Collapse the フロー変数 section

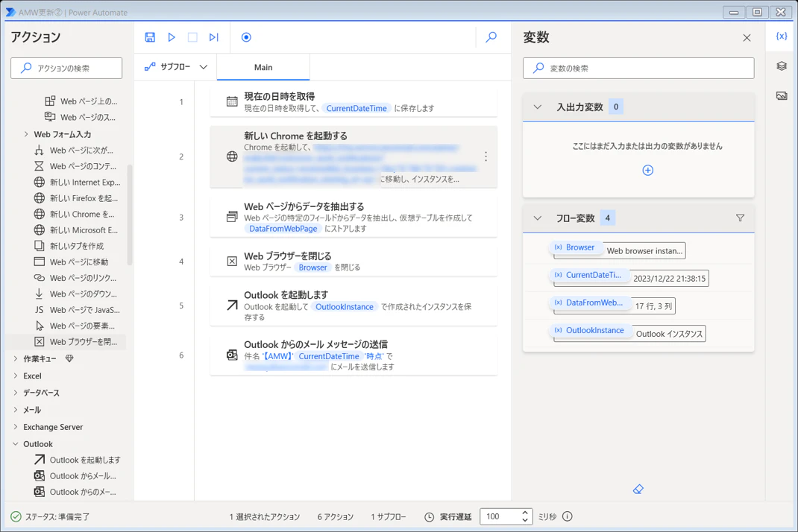[x=538, y=218]
